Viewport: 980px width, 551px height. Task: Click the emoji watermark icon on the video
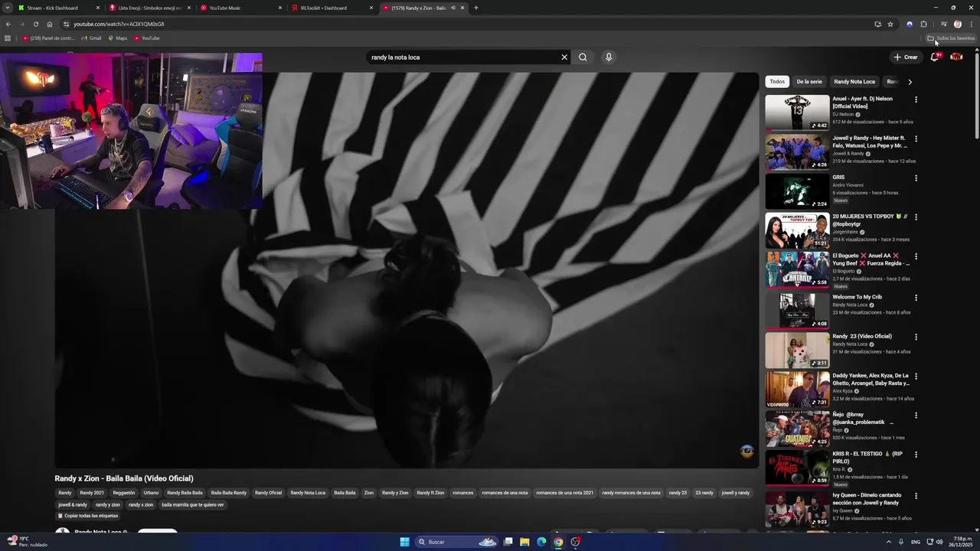point(747,452)
